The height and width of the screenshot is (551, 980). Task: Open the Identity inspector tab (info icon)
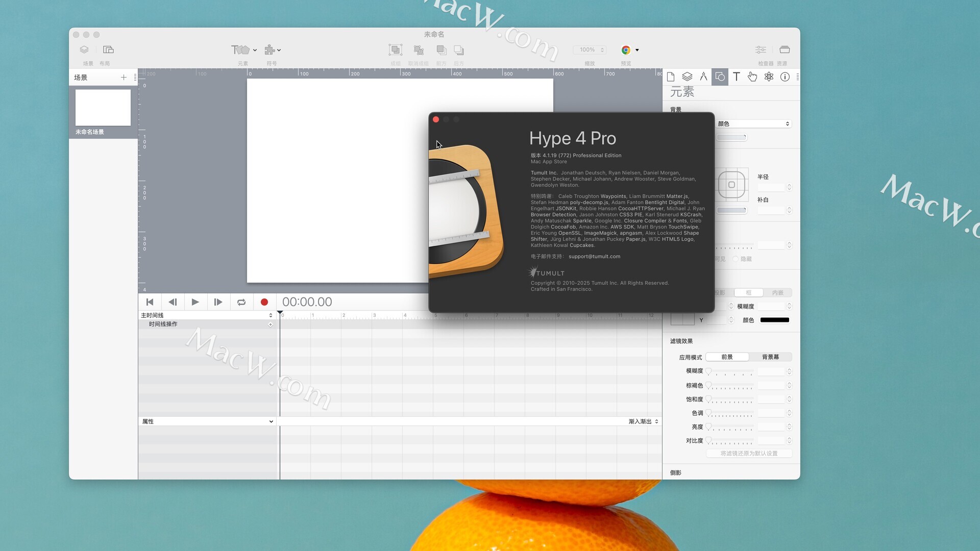785,77
